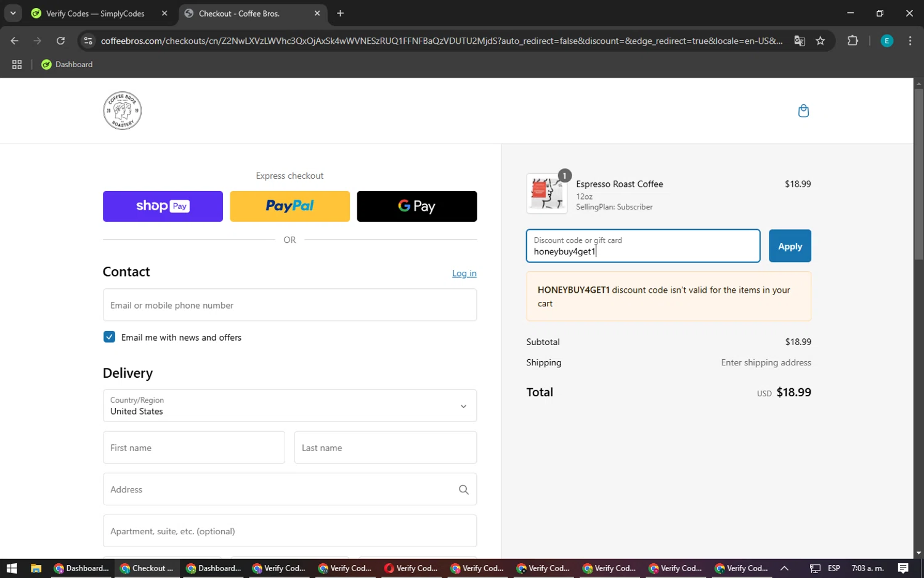
Task: Open File Explorer from the taskbar
Action: point(36,568)
